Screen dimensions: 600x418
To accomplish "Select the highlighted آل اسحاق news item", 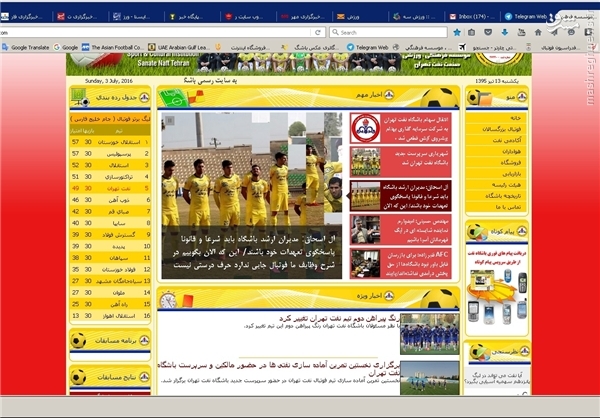I will (400, 196).
